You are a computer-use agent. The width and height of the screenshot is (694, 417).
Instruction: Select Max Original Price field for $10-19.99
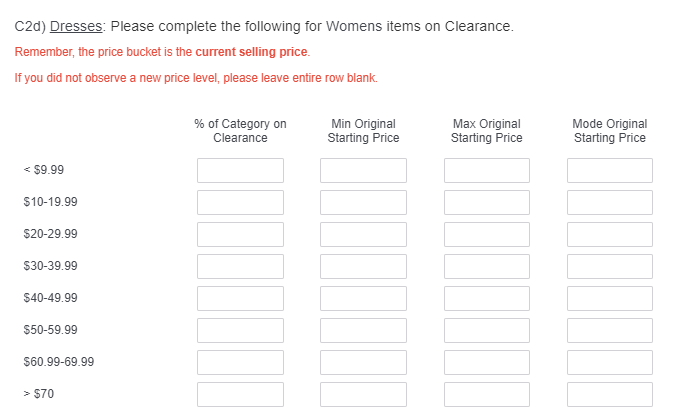point(486,202)
